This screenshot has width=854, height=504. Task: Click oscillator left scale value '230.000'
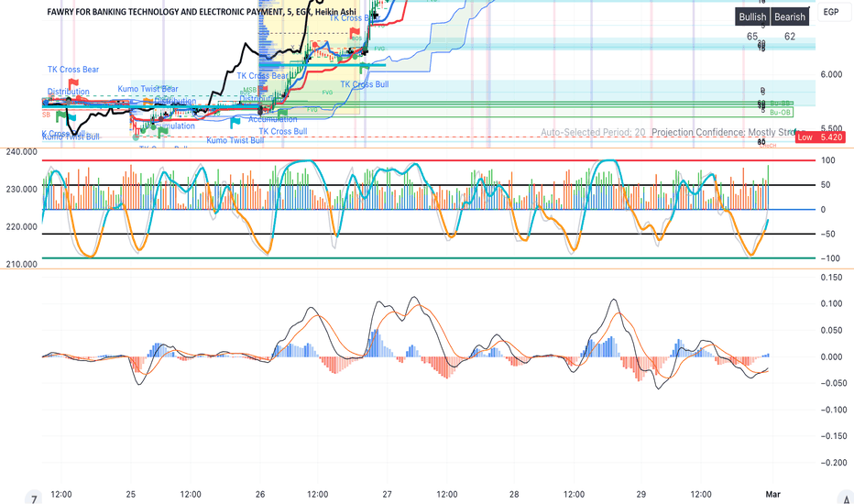[22, 190]
